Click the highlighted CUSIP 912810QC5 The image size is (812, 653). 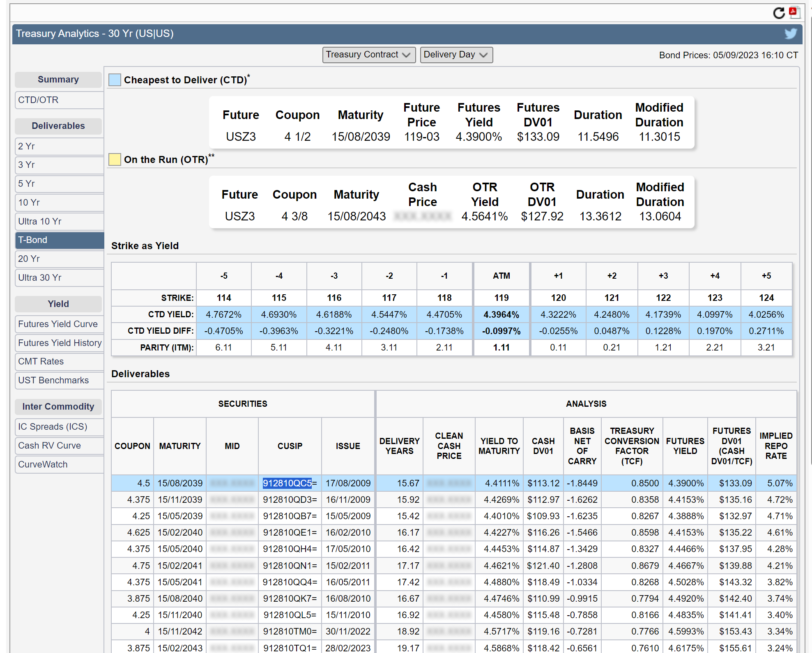click(287, 483)
